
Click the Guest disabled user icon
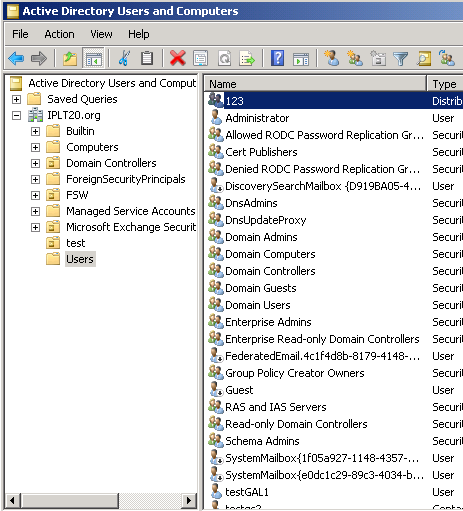[x=216, y=389]
